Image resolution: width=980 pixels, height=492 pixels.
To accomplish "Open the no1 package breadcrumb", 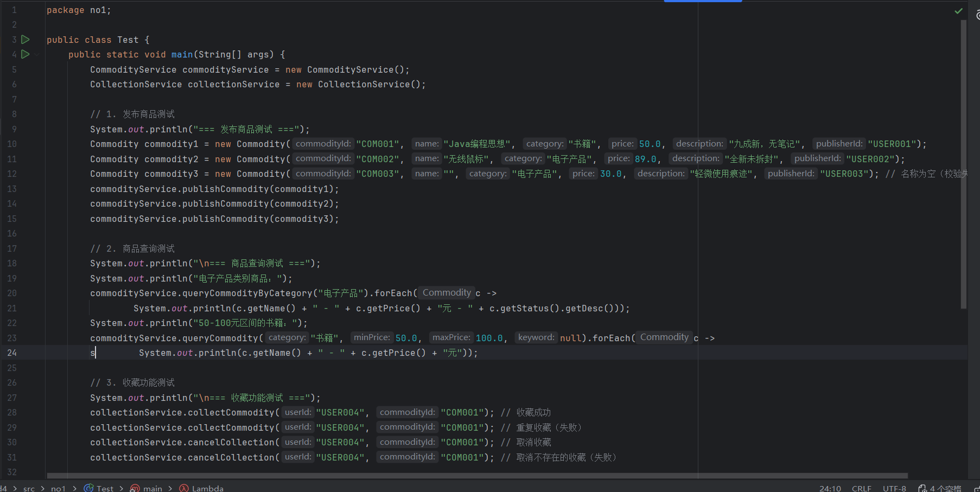I will pyautogui.click(x=58, y=488).
